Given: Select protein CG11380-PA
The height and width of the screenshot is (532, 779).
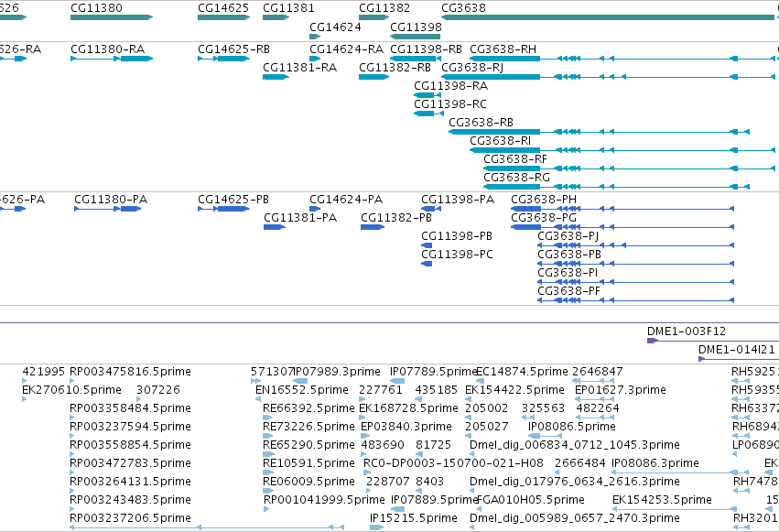Looking at the screenshot, I should point(108,209).
